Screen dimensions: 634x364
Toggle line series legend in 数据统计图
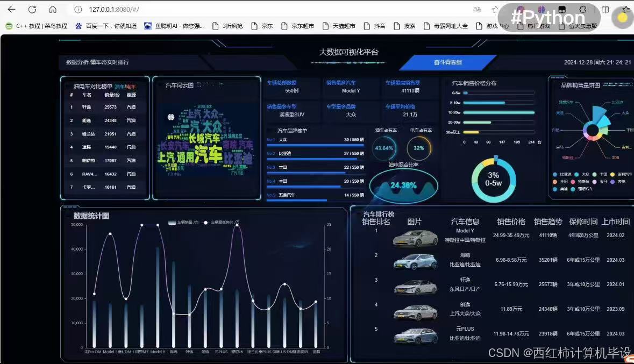(x=221, y=223)
